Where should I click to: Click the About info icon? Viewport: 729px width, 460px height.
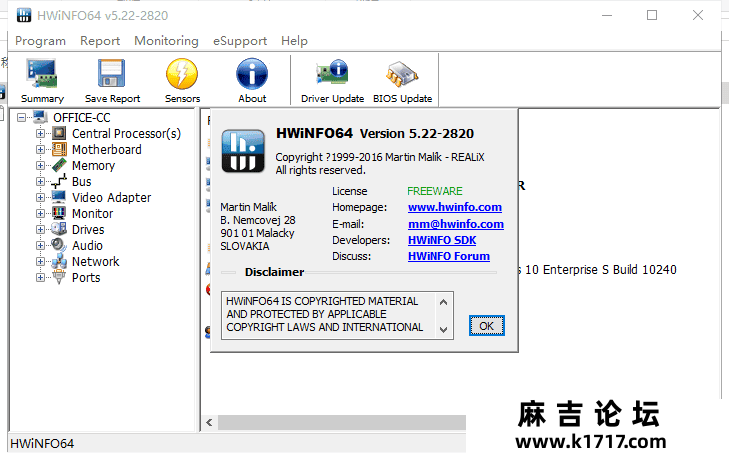[252, 73]
